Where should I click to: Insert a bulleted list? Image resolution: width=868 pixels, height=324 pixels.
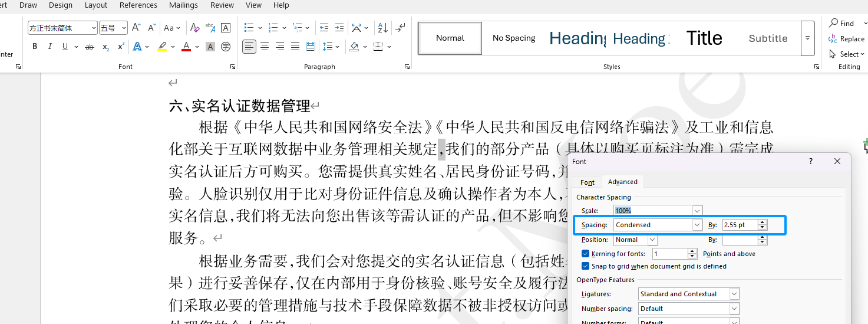249,28
